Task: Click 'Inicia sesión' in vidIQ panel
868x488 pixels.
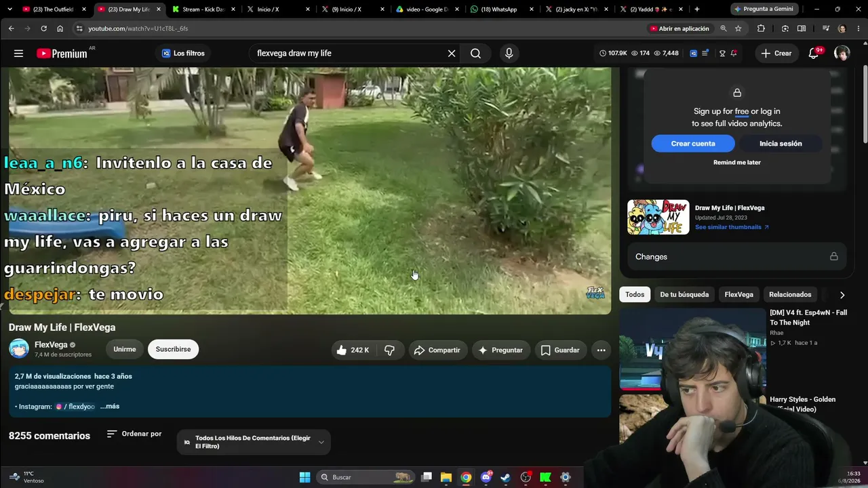Action: click(781, 144)
